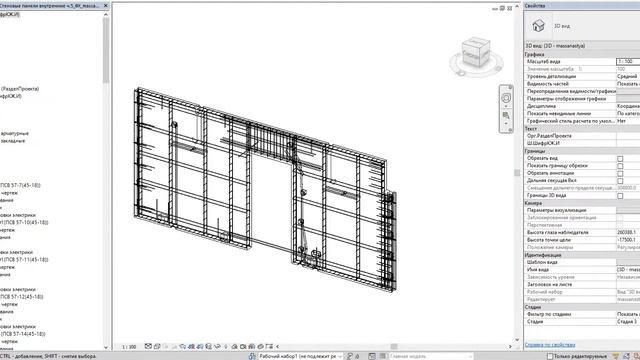Toggle analytical model visibility icon
Screen dimensions: 640x360
(x=252, y=346)
